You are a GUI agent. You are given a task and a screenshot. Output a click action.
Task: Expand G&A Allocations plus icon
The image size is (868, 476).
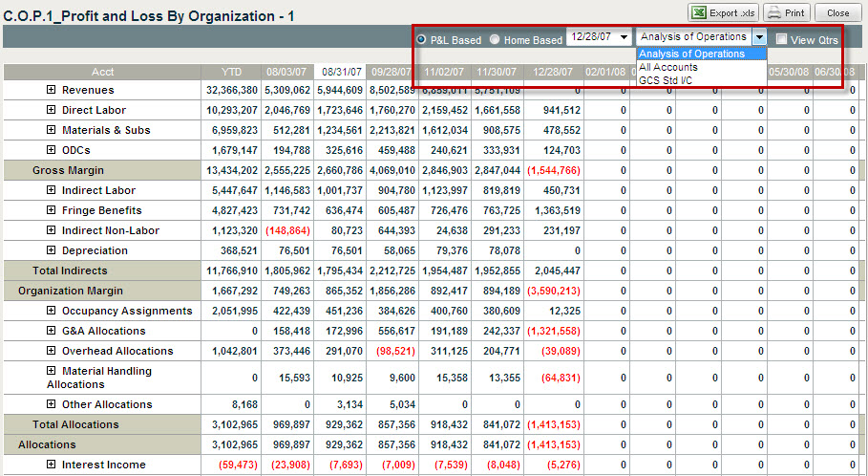[52, 331]
